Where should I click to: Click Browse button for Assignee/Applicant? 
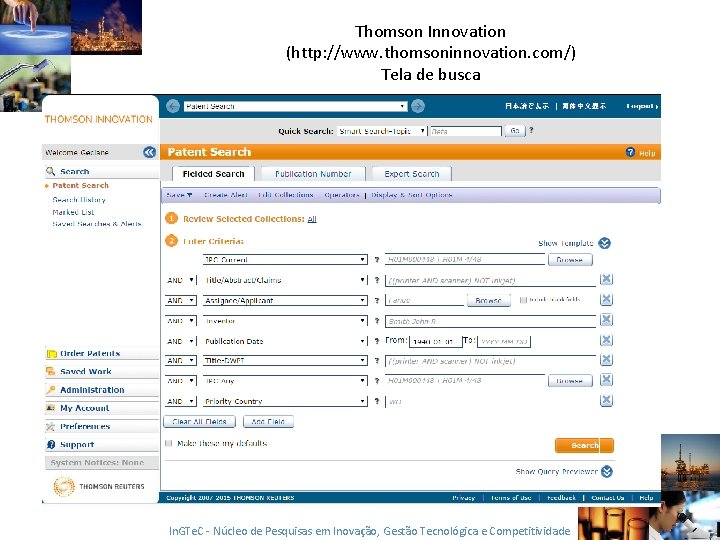pos(488,300)
